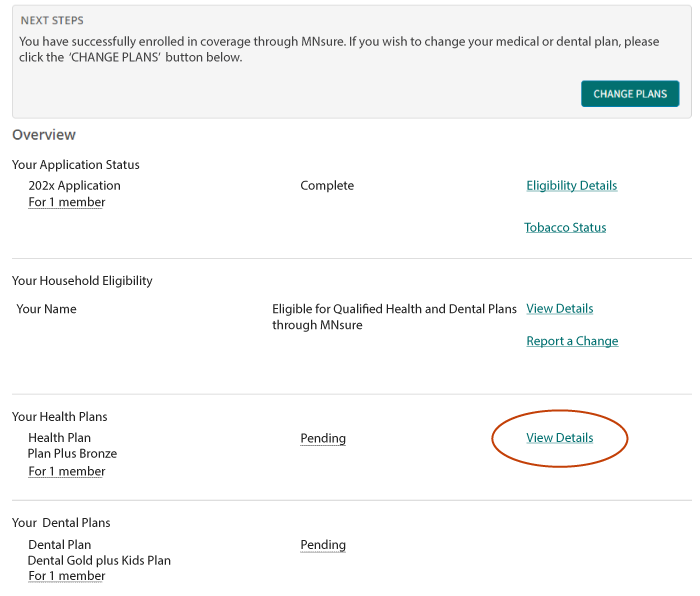
Task: View Details for Household Eligibility
Action: [x=559, y=309]
